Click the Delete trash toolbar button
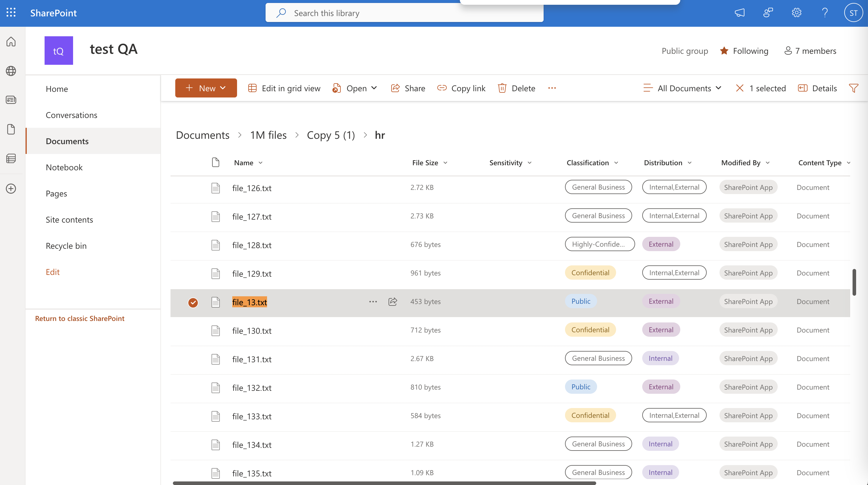Image resolution: width=868 pixels, height=485 pixels. [517, 88]
